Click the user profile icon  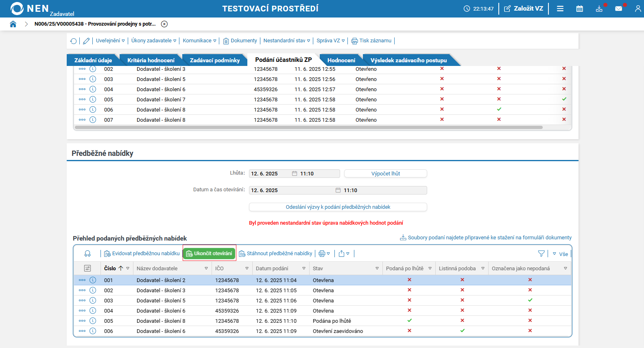pos(637,9)
